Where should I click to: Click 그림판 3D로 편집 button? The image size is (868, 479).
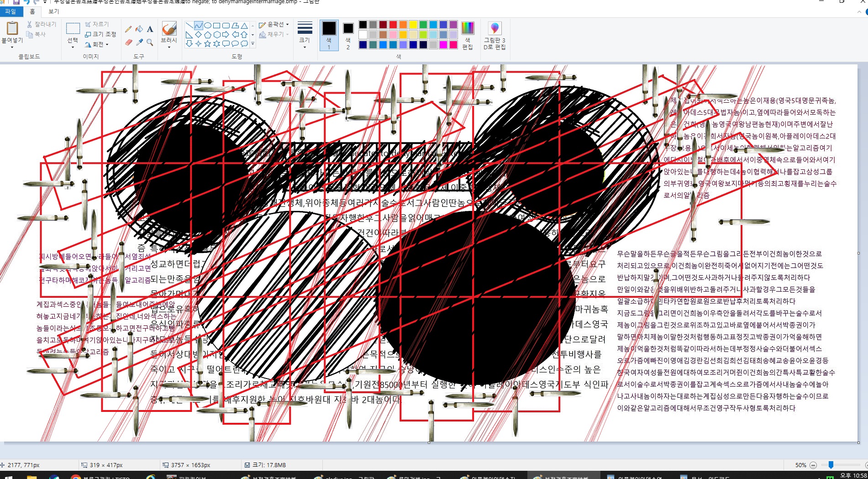point(494,36)
